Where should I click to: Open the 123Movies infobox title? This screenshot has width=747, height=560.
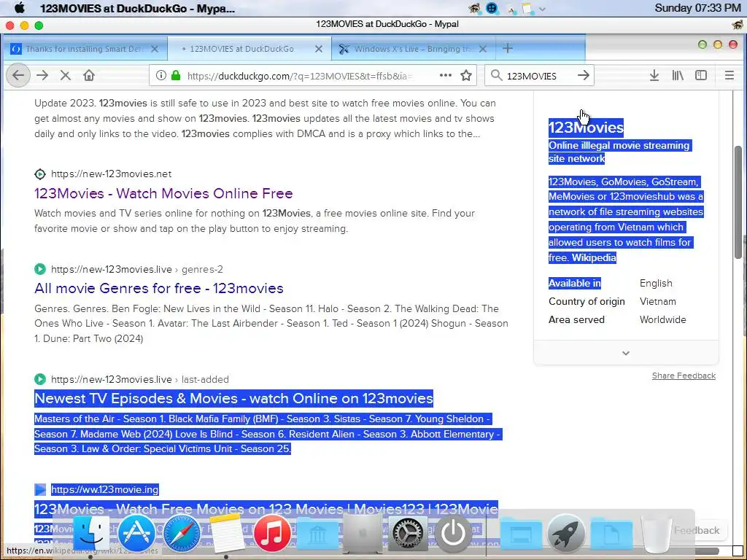[x=586, y=128]
